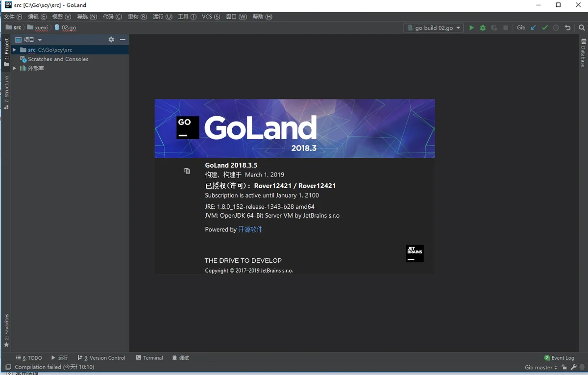
Task: Open the 编辑 (E) menu
Action: click(x=38, y=17)
